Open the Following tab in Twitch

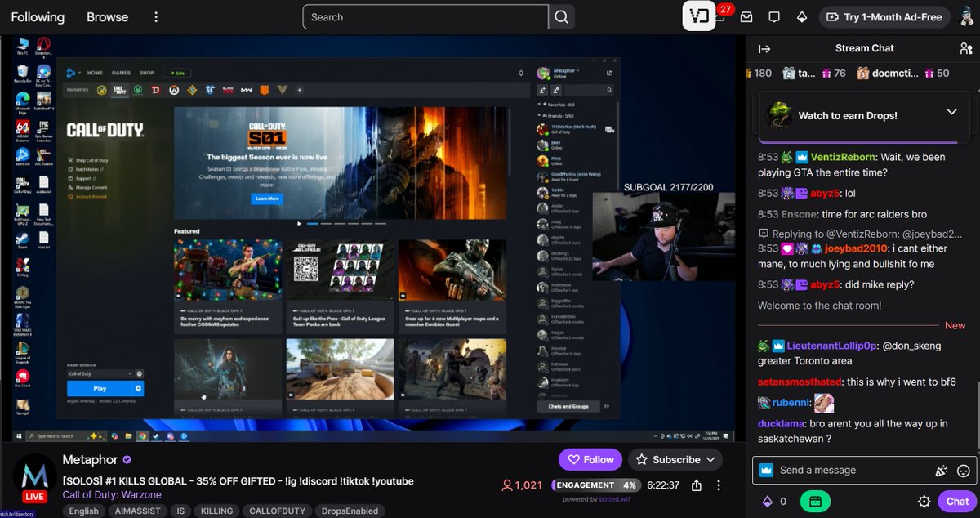tap(38, 16)
